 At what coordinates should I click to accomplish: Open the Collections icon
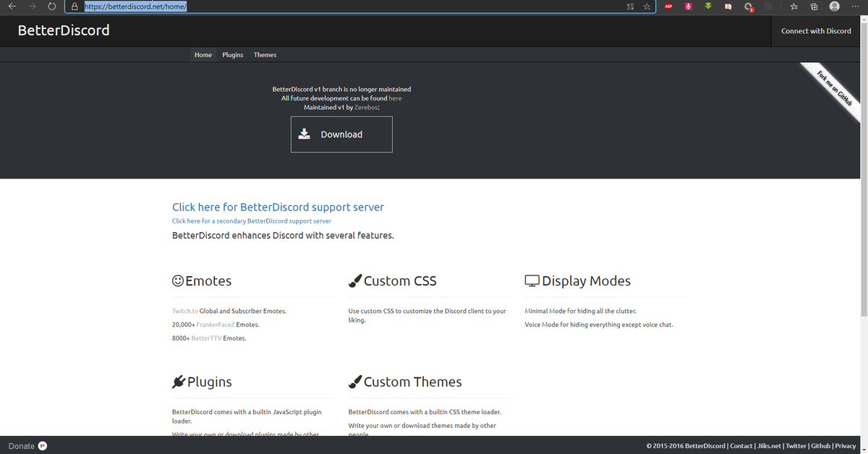point(814,7)
